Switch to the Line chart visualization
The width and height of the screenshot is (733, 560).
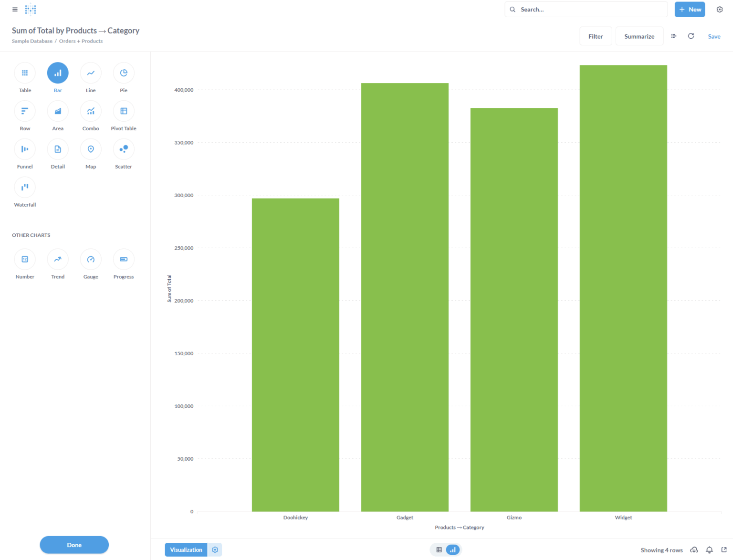point(91,73)
